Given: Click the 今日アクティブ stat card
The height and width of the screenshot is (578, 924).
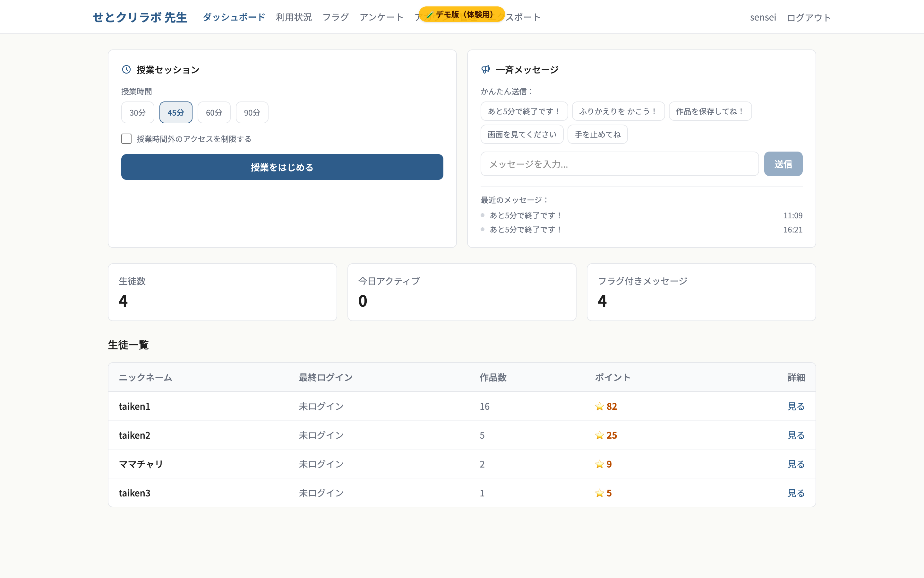Looking at the screenshot, I should tap(462, 292).
